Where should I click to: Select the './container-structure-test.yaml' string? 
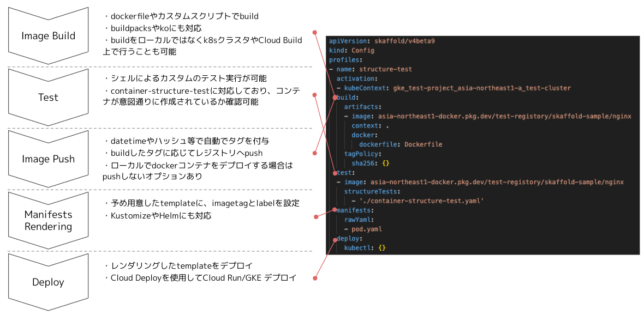[x=422, y=201]
